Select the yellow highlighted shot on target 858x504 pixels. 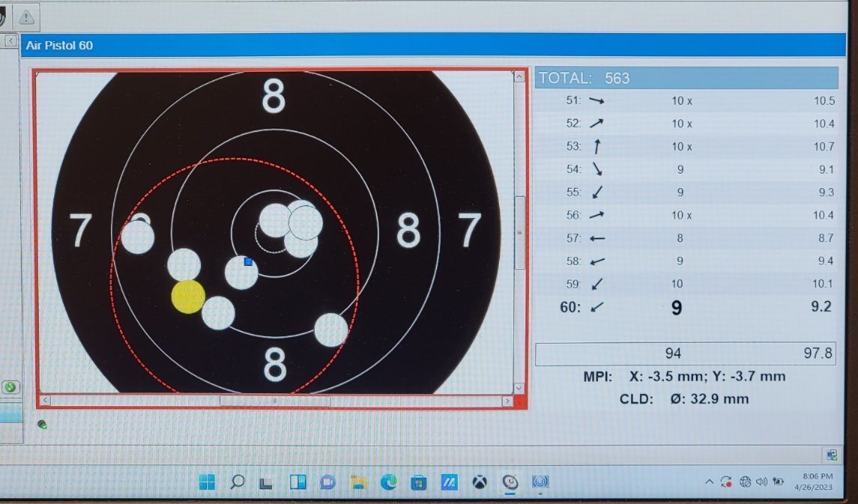point(188,297)
